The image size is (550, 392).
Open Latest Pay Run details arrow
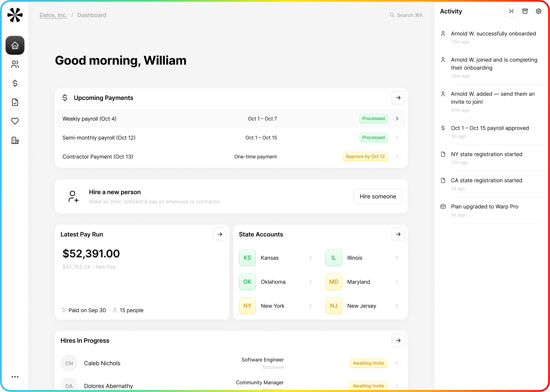pyautogui.click(x=220, y=234)
